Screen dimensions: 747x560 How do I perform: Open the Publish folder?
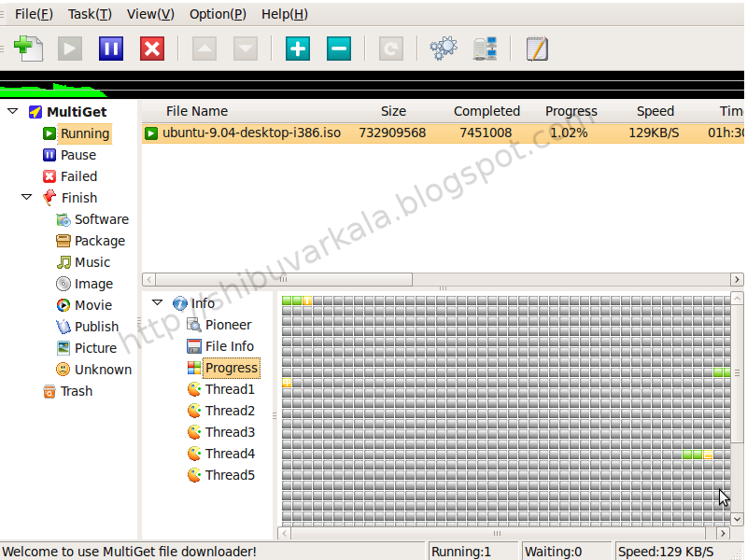[96, 327]
